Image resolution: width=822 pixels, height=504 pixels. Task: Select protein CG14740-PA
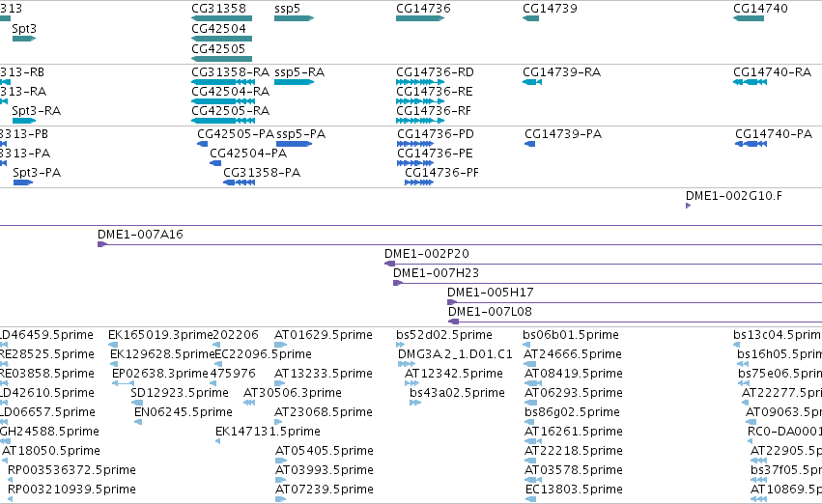pyautogui.click(x=774, y=134)
